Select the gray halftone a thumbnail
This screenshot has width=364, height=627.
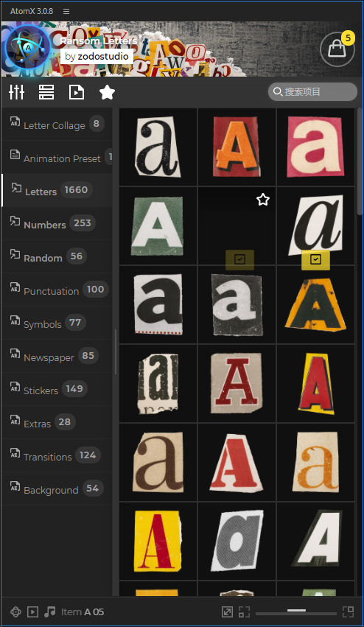237,541
